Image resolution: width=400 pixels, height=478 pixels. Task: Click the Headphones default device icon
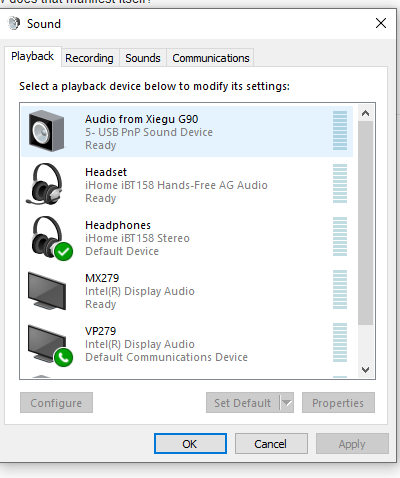coord(51,238)
